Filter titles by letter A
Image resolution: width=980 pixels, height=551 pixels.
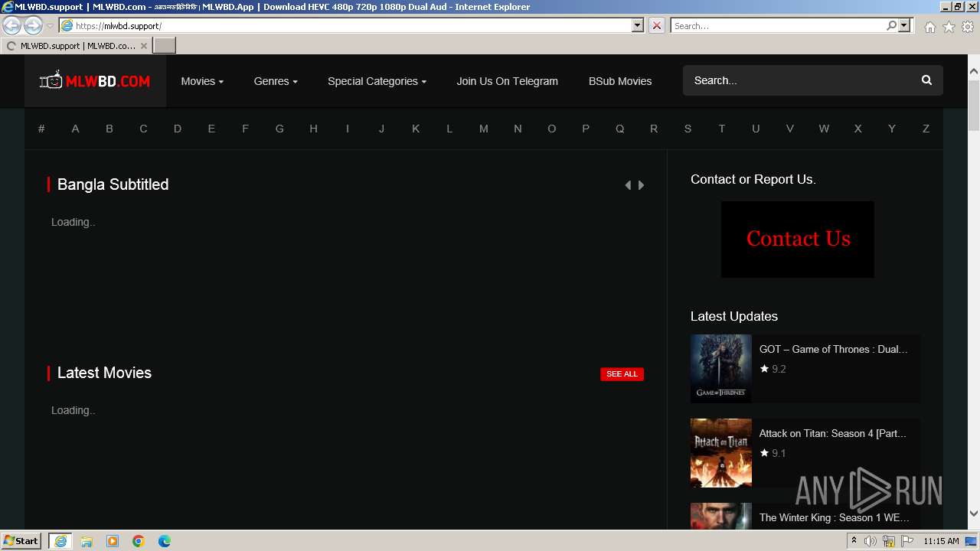[x=75, y=129]
